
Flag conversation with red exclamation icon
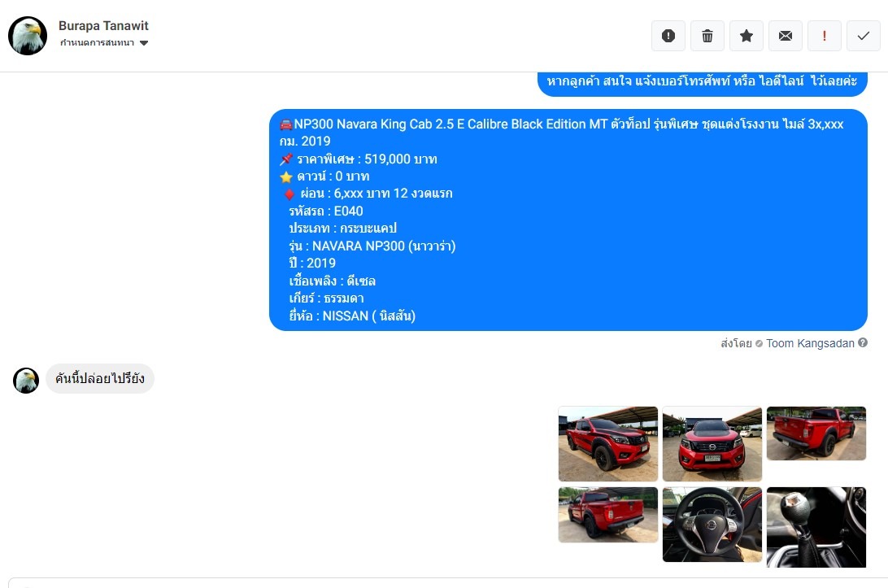[824, 37]
